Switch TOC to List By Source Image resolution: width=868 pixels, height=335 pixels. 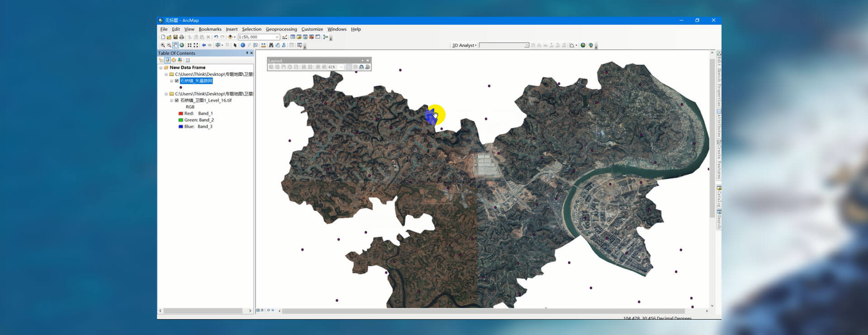pos(167,60)
